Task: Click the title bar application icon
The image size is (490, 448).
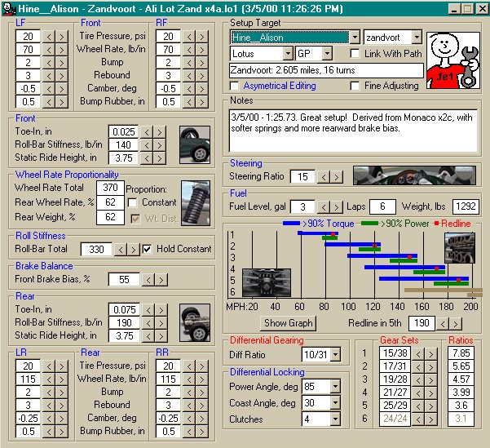Action: [8, 7]
